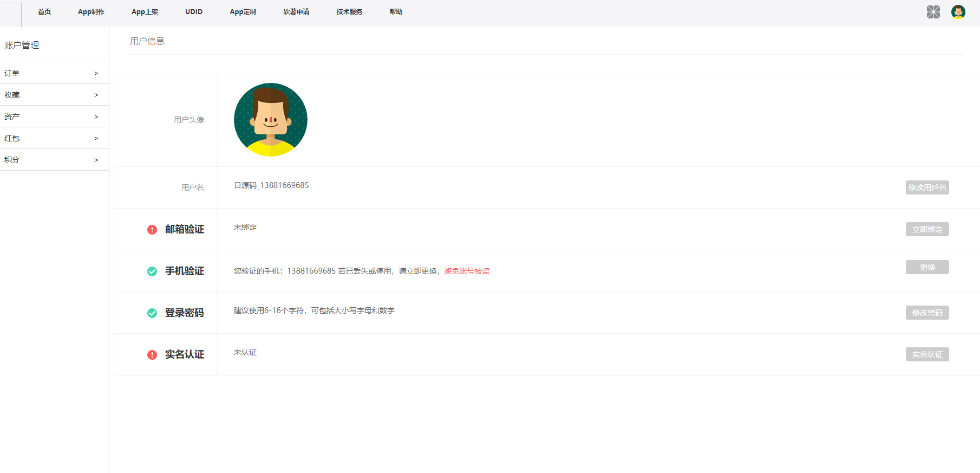The height and width of the screenshot is (473, 980).
Task: Open the 软著申请 menu item
Action: point(296,12)
